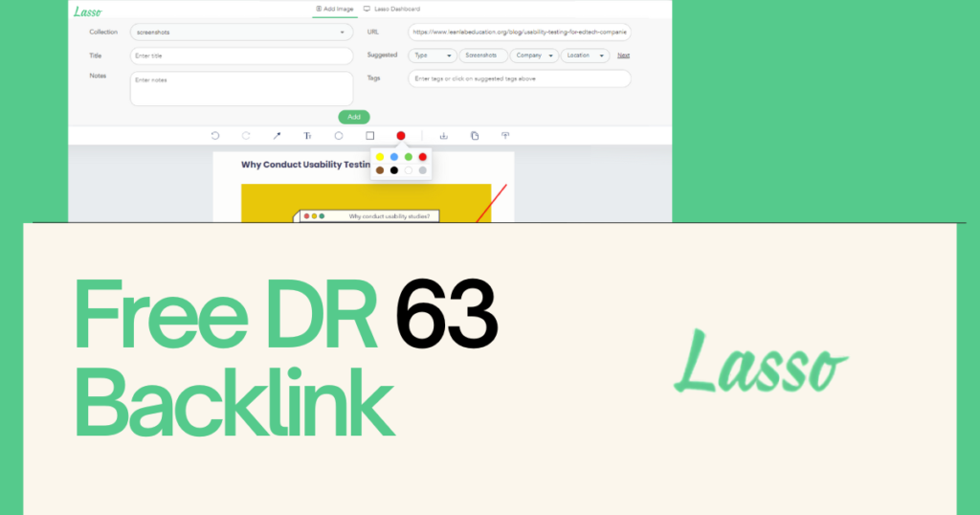980x515 pixels.
Task: Click the 'Backlink' headline text
Action: tap(234, 403)
